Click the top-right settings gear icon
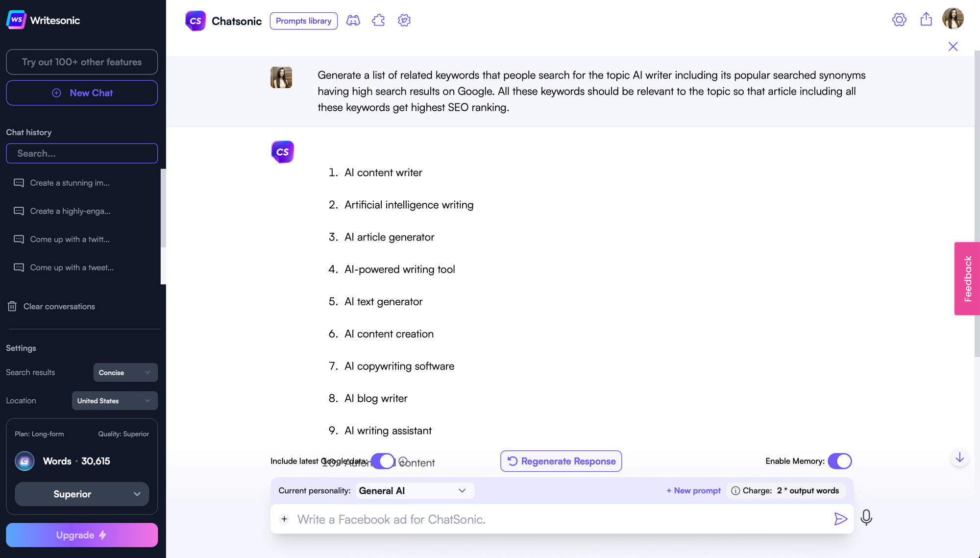 pyautogui.click(x=899, y=20)
